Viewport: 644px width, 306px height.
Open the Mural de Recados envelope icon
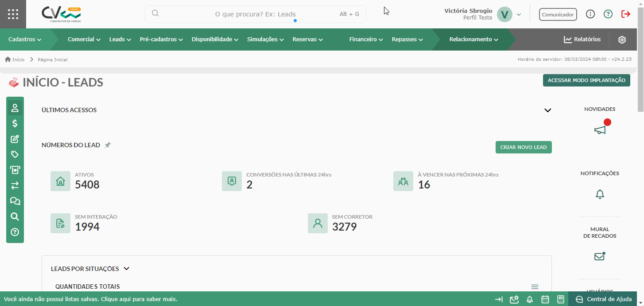point(600,256)
